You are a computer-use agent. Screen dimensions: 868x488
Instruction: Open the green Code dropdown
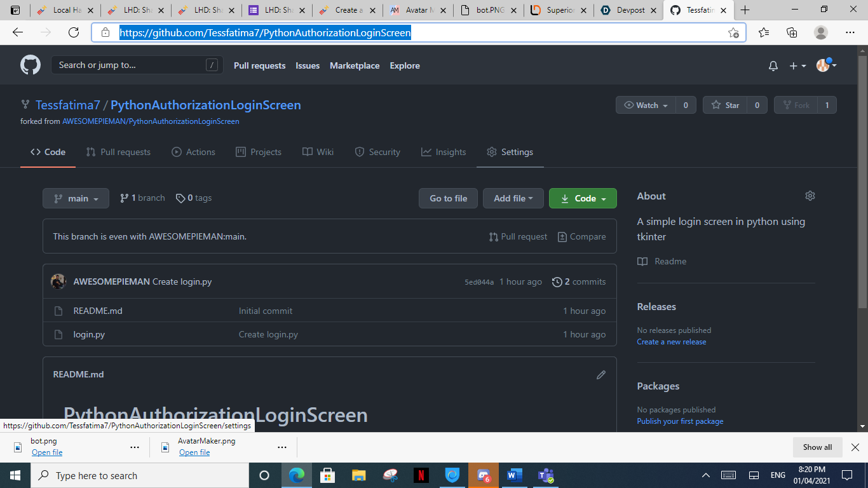click(583, 198)
